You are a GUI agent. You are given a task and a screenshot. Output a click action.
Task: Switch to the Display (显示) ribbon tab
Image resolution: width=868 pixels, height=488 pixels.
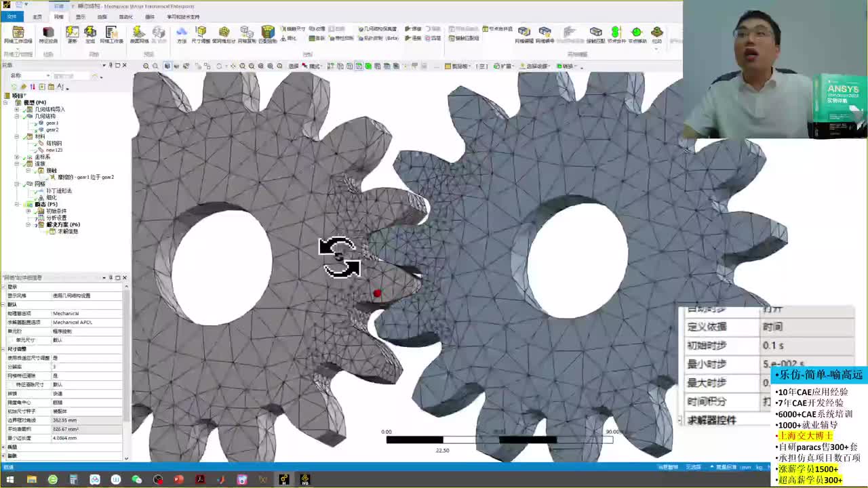80,17
